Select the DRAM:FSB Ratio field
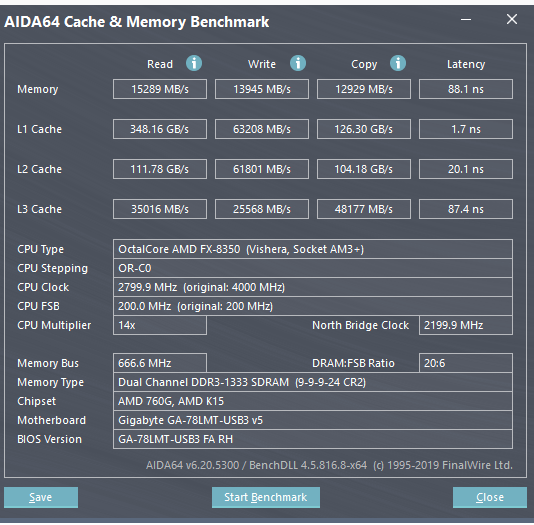Image resolution: width=534 pixels, height=525 pixels. coord(466,363)
